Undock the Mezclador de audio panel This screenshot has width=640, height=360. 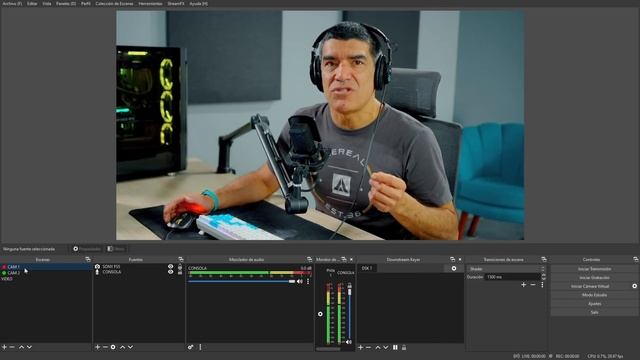[x=309, y=259]
